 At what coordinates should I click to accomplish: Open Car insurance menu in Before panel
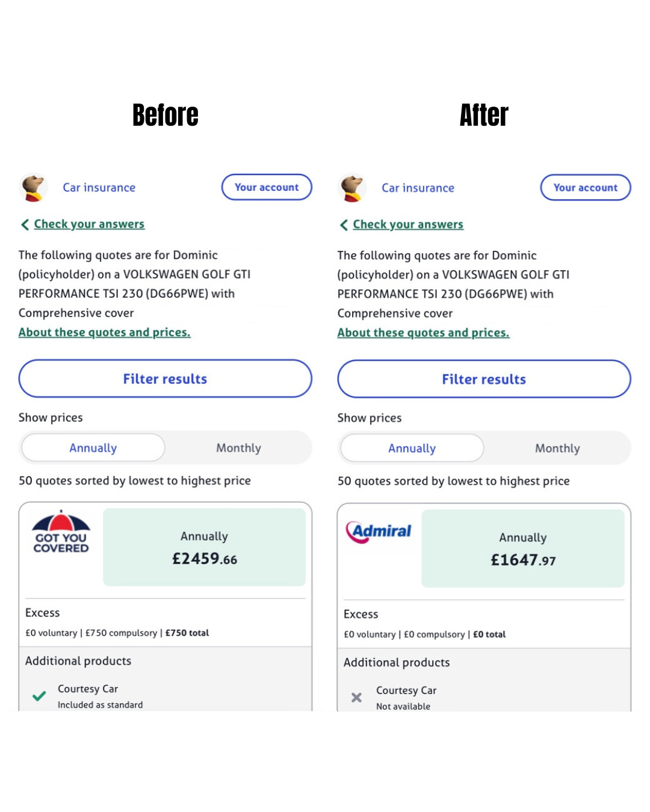point(99,188)
